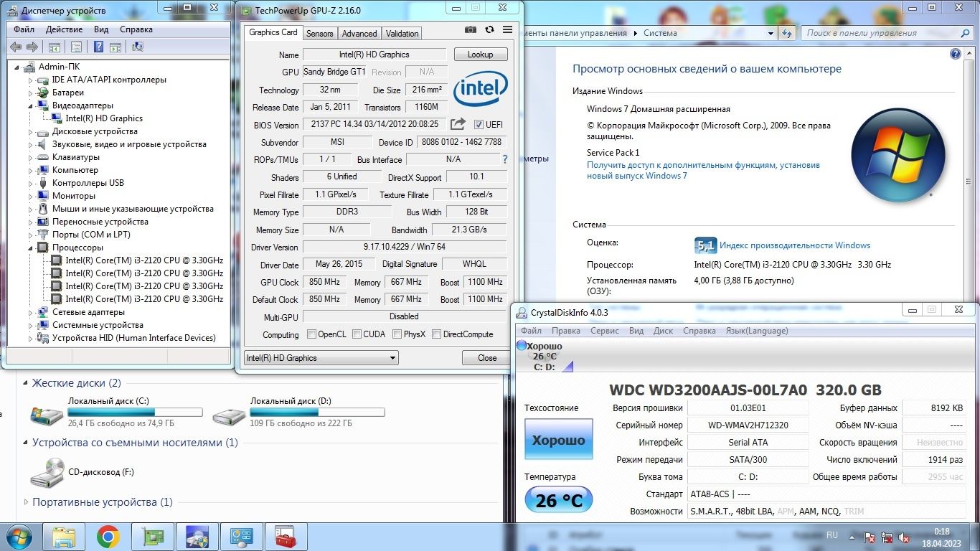Scan for hardware changes in Device Manager toolbar
The image size is (980, 551).
[x=138, y=47]
